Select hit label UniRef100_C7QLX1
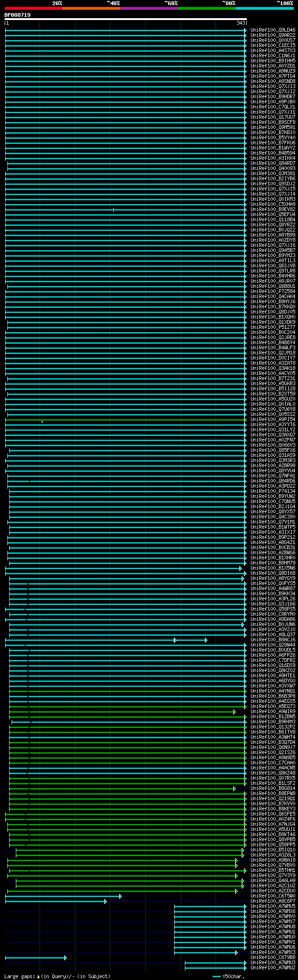 tap(273, 107)
